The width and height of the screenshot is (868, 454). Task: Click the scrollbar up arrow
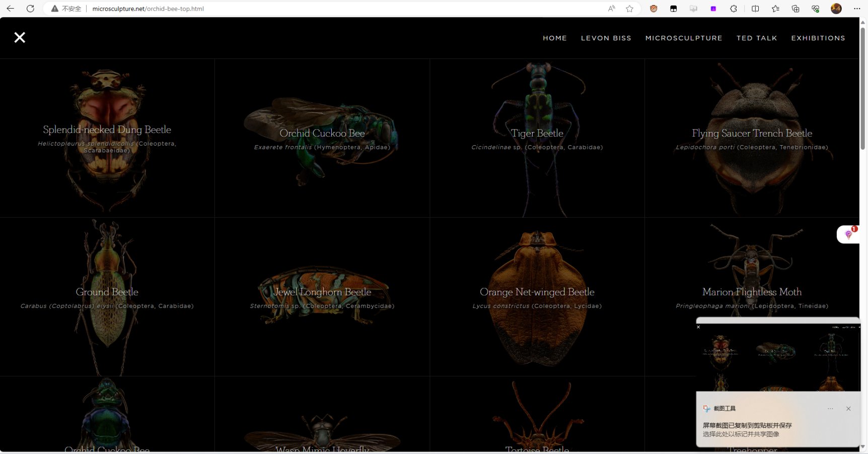(x=863, y=22)
